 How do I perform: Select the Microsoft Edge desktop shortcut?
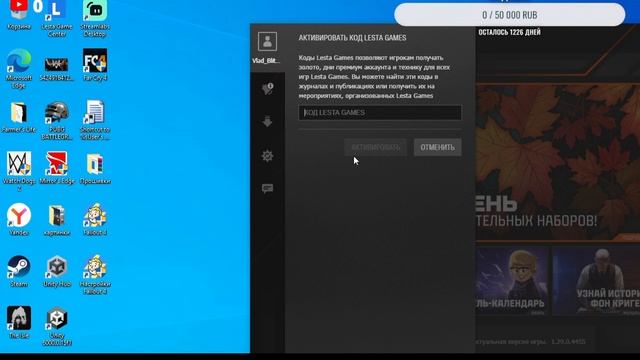tap(19, 69)
